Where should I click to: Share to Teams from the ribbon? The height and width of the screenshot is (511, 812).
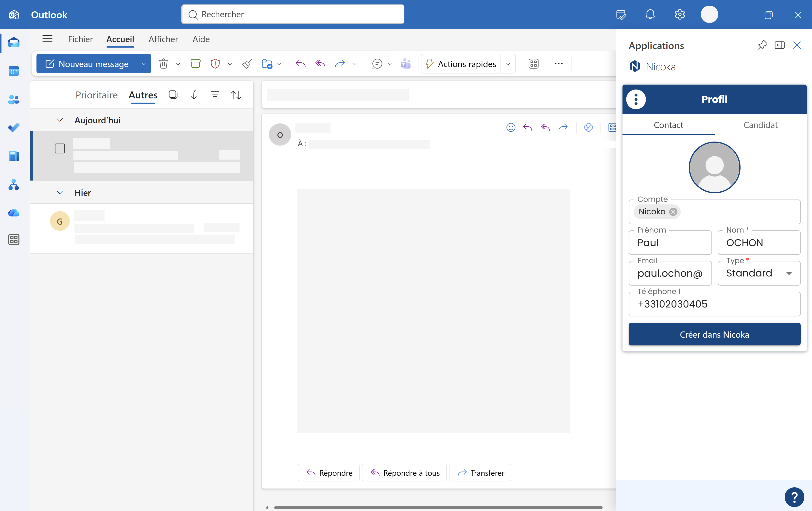[406, 64]
